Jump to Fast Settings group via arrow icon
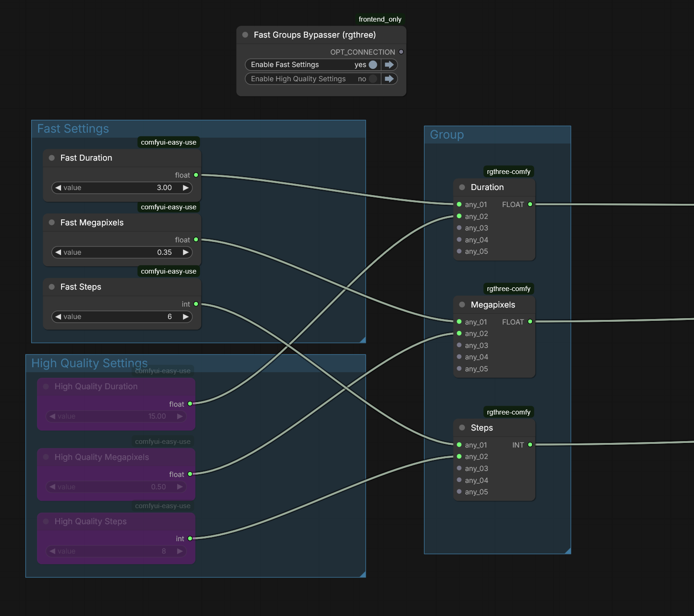The height and width of the screenshot is (616, 694). coord(389,65)
